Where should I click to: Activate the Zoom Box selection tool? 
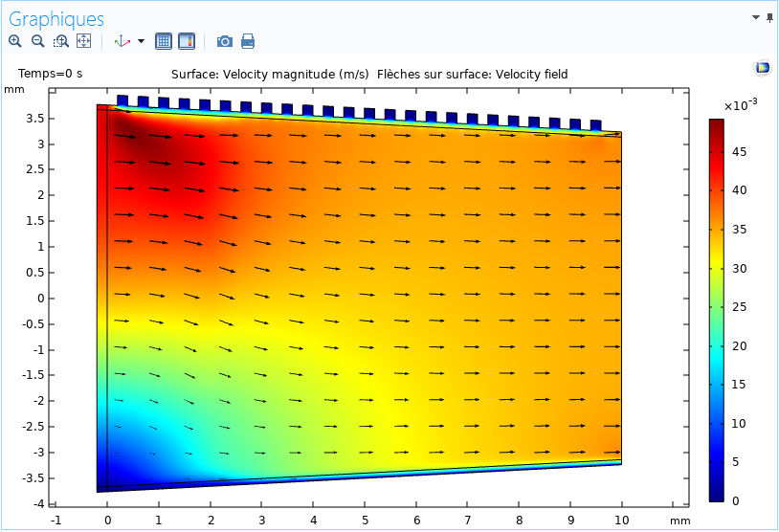[x=60, y=41]
